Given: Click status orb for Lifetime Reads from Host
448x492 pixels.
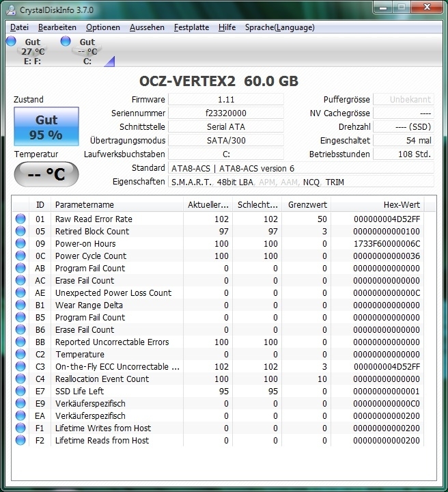Looking at the screenshot, I should pyautogui.click(x=20, y=441).
